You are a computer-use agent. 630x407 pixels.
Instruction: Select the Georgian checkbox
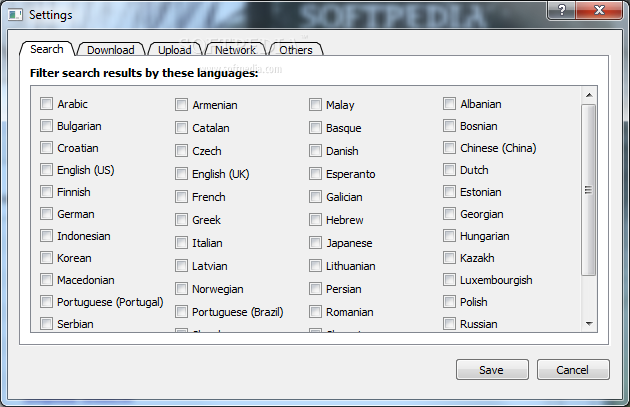point(449,214)
